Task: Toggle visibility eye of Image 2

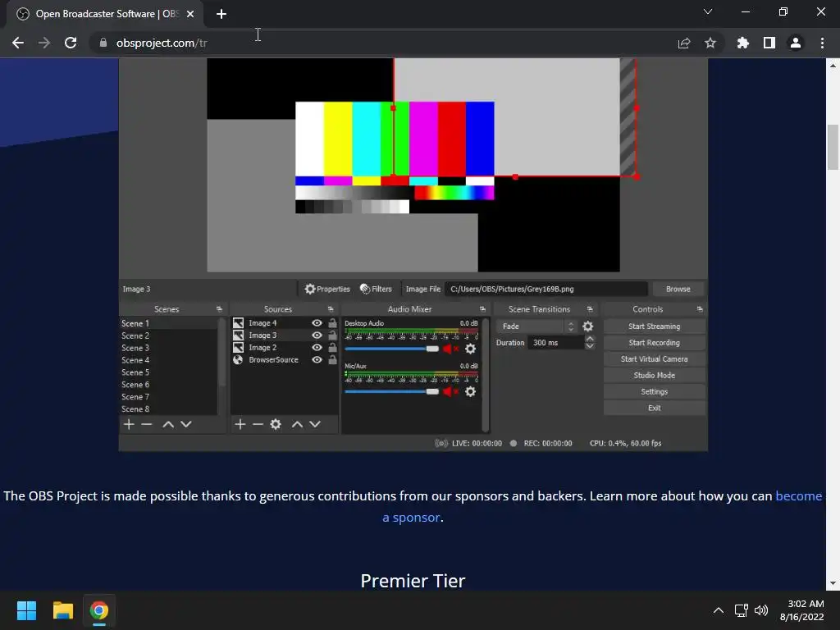Action: coord(317,347)
